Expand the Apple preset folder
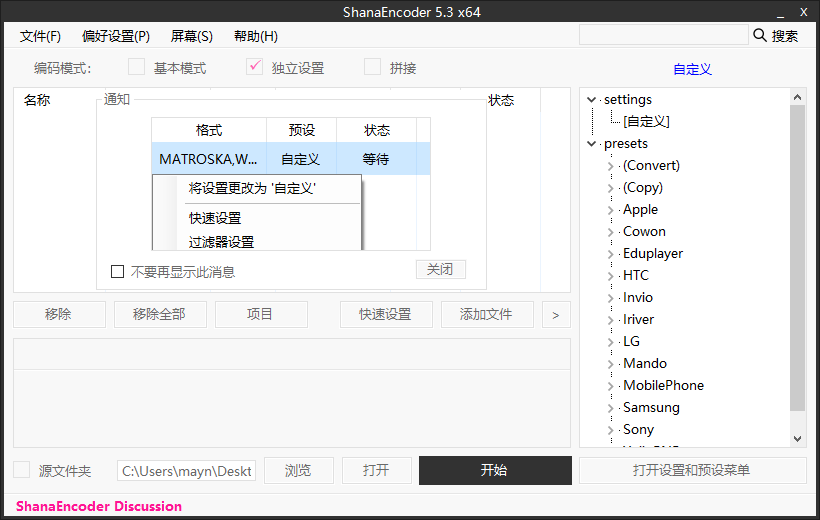Viewport: 820px width, 520px height. [610, 210]
